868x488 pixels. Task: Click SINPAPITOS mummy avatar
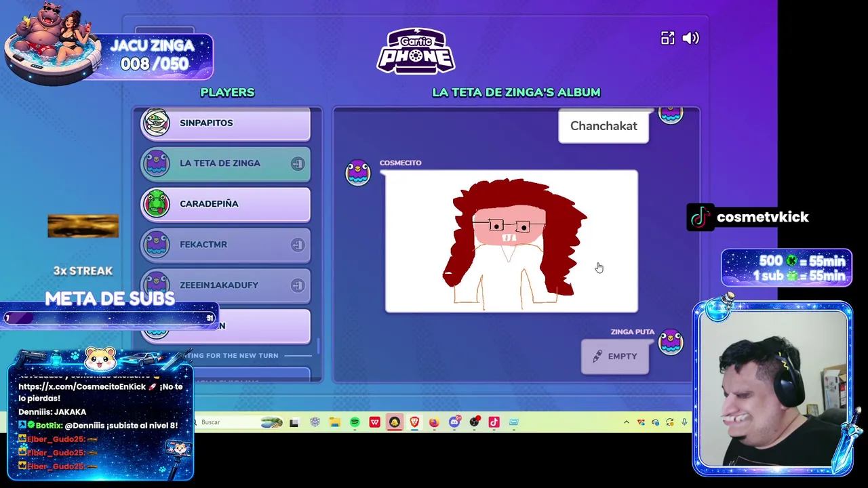tap(157, 123)
